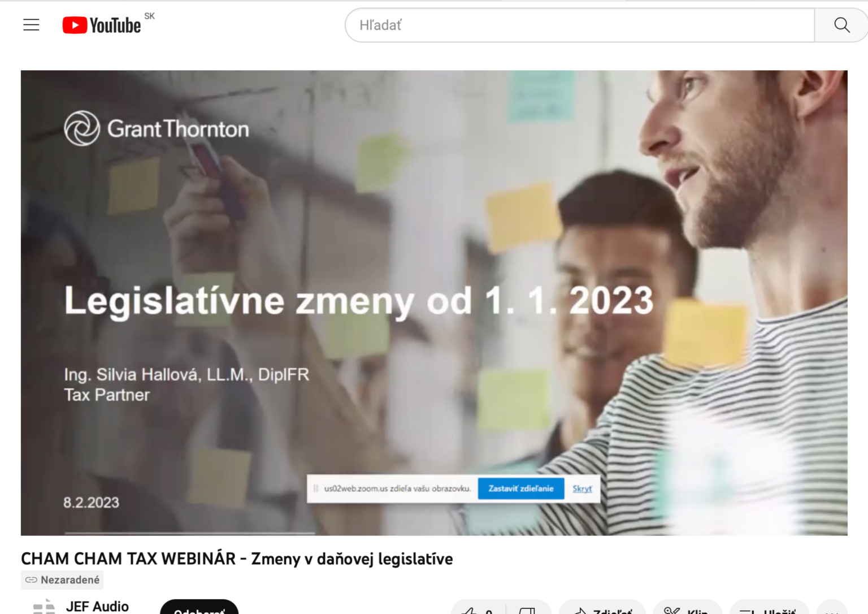Click the Grant Thornton logo in video

(157, 128)
